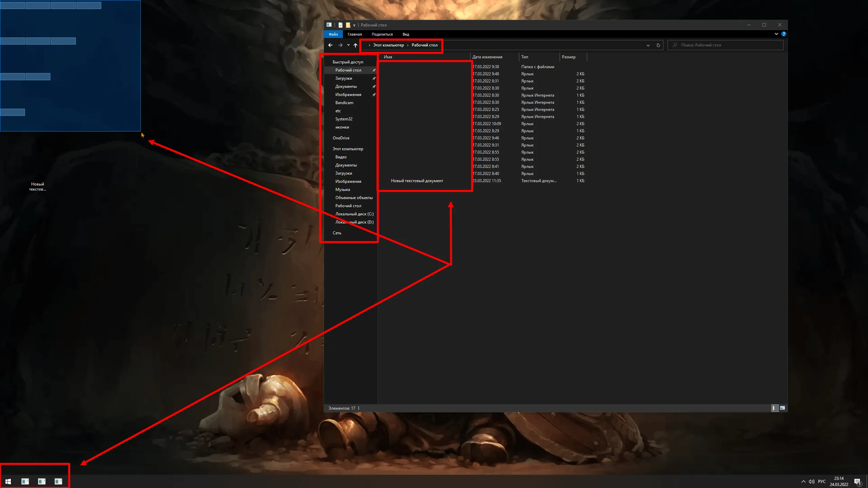Select the Ярлык row modified at 10:09
Image resolution: width=868 pixels, height=488 pixels.
(482, 124)
